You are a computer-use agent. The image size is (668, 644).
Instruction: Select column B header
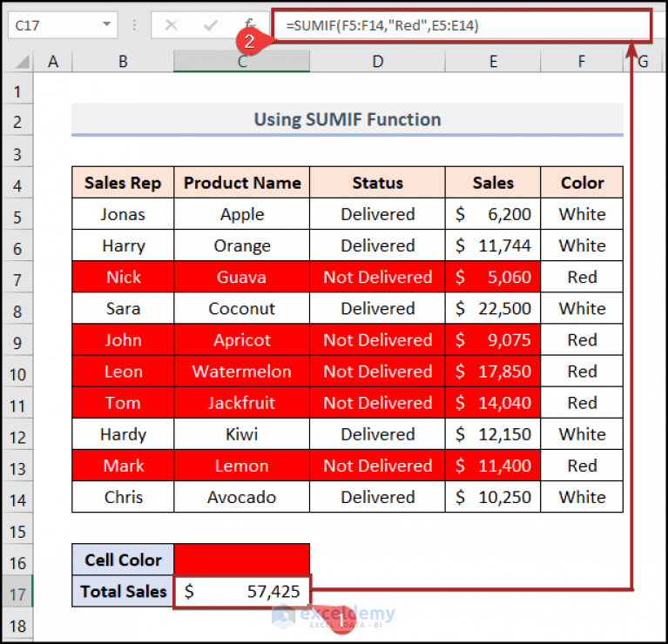123,62
